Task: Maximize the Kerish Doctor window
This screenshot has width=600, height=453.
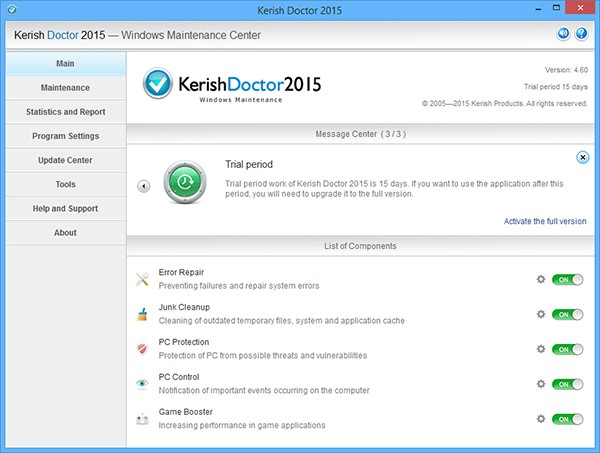Action: (x=556, y=8)
